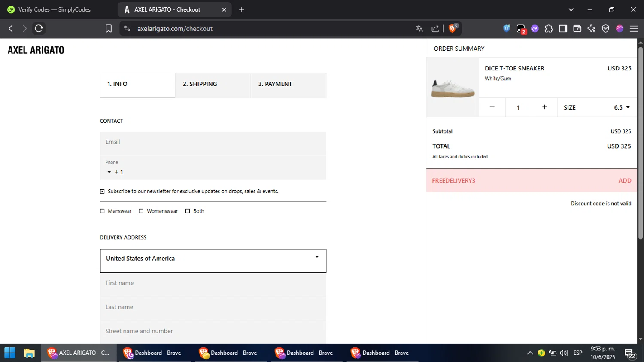Screen dimensions: 644x362
Task: Click ADD to apply discount code
Action: tap(625, 181)
